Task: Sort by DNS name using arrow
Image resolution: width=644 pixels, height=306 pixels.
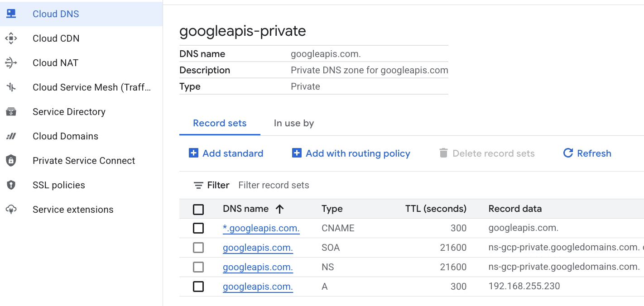Action: pyautogui.click(x=279, y=209)
